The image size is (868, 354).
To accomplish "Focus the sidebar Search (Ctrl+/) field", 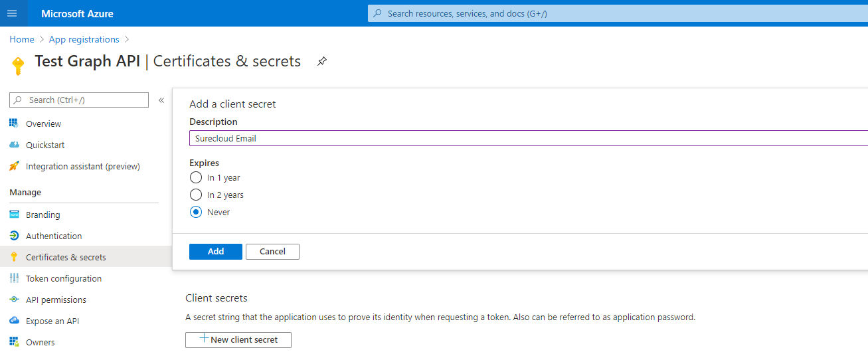I will pyautogui.click(x=79, y=100).
